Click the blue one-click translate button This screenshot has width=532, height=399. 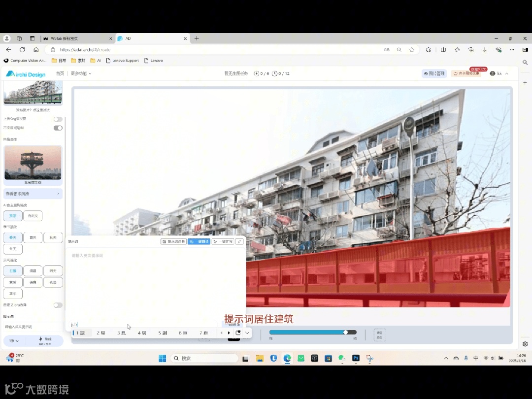pos(199,241)
